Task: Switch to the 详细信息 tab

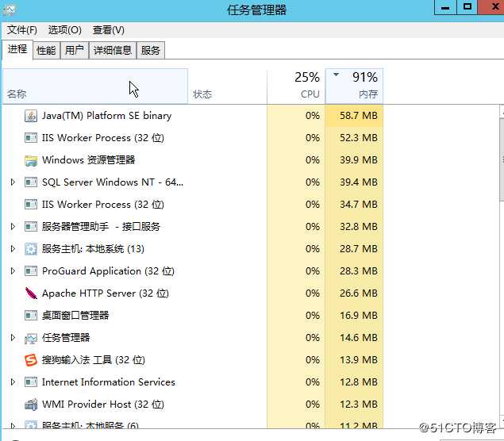Action: click(113, 51)
